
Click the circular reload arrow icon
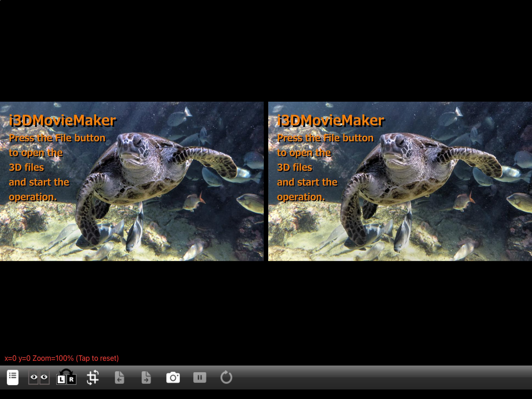click(226, 377)
